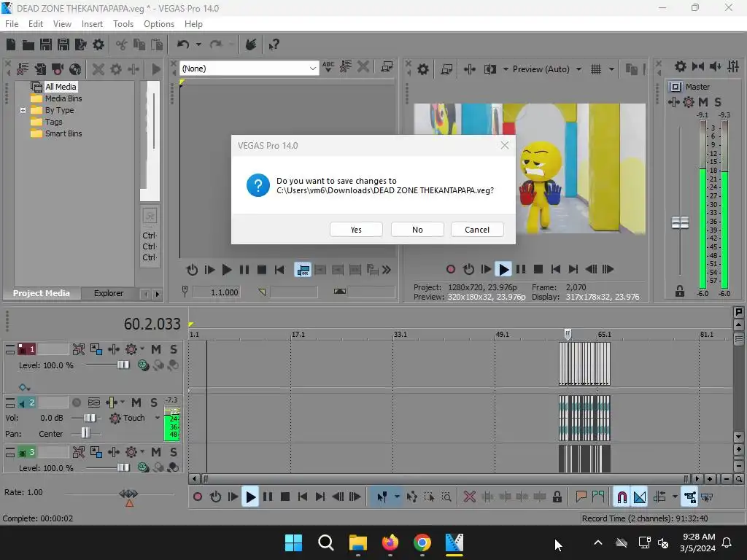Mute audio track 2
The width and height of the screenshot is (747, 560).
[136, 402]
